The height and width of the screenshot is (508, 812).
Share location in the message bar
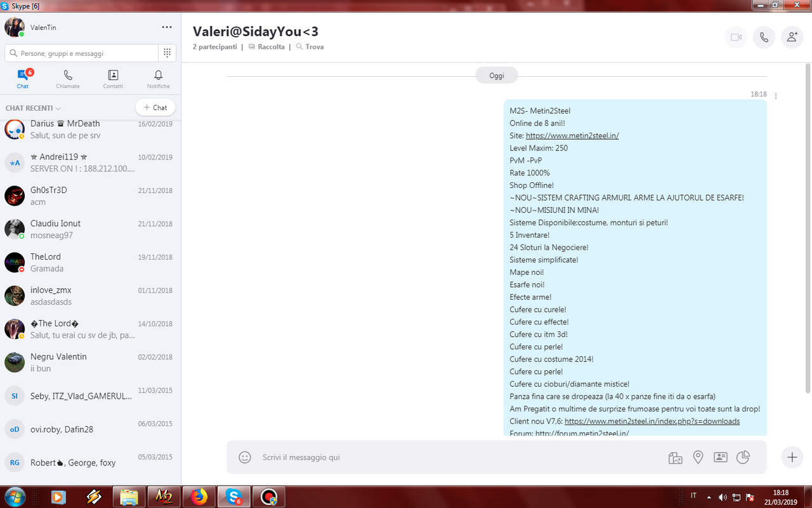click(698, 457)
